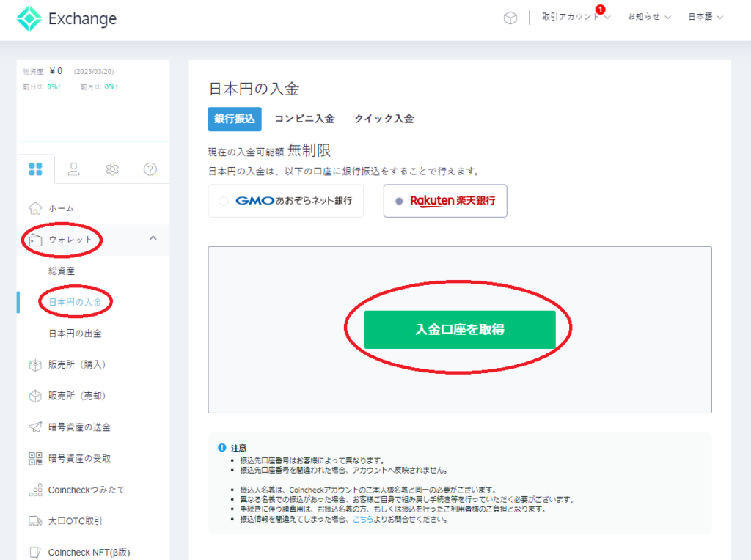751x560 pixels.
Task: Open the dashboard grid icon tab
Action: 35,169
